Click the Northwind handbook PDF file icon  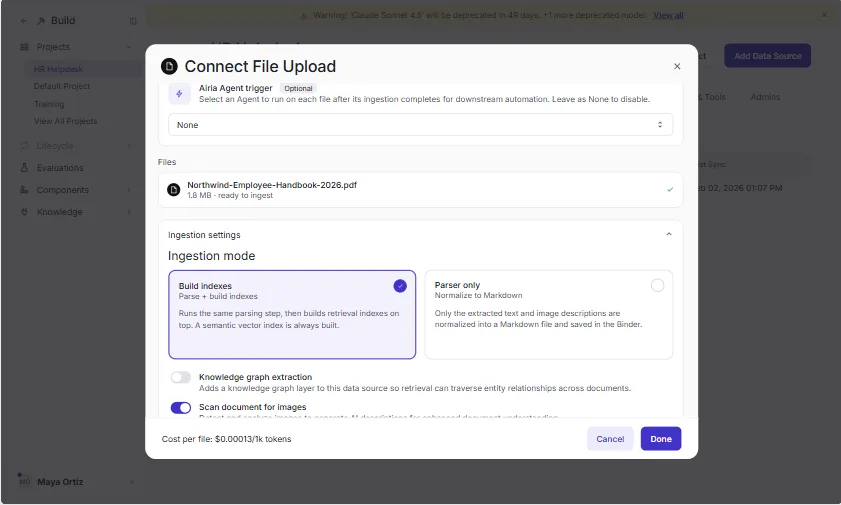[x=174, y=190]
